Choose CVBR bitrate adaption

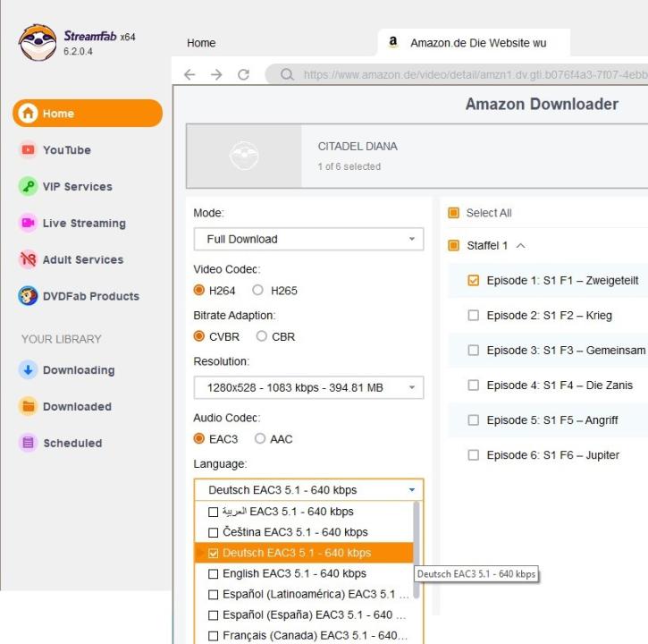click(x=198, y=335)
